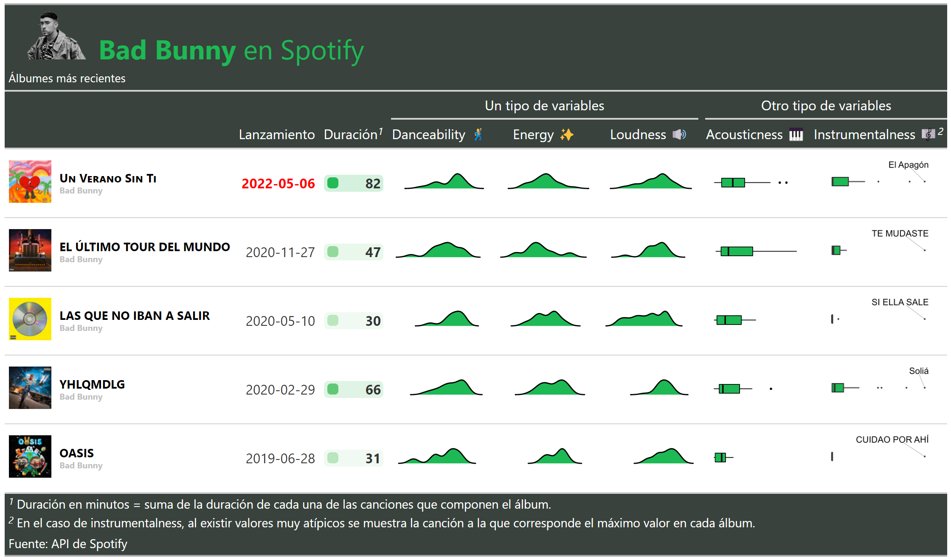
Task: Click the duration bar showing 31
Action: pyautogui.click(x=354, y=458)
